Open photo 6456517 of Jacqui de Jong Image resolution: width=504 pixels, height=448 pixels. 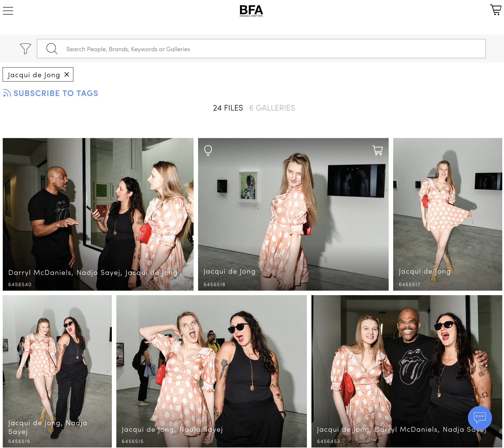[x=447, y=214]
